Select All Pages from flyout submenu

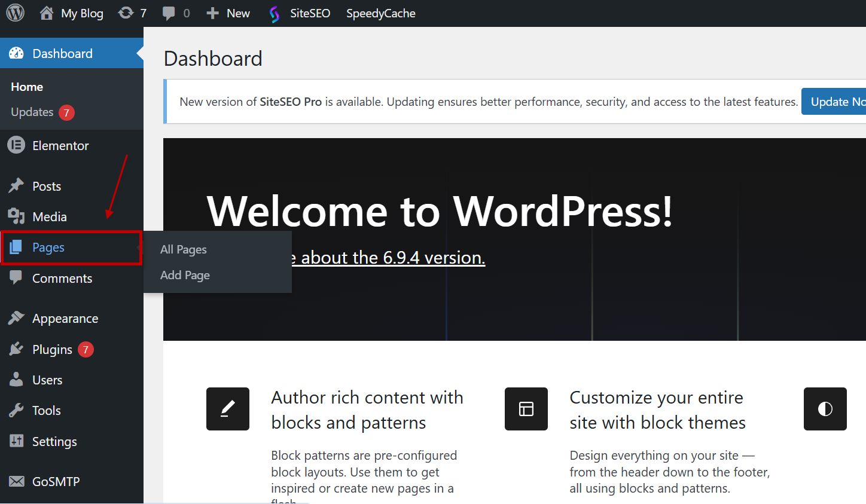pyautogui.click(x=184, y=249)
